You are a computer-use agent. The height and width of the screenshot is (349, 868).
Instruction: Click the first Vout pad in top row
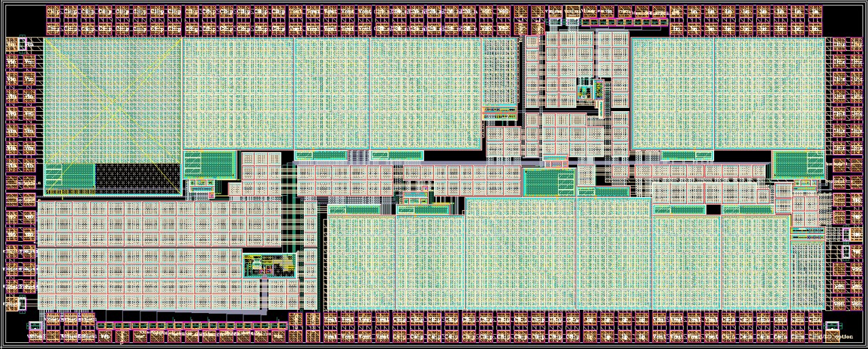pos(296,12)
